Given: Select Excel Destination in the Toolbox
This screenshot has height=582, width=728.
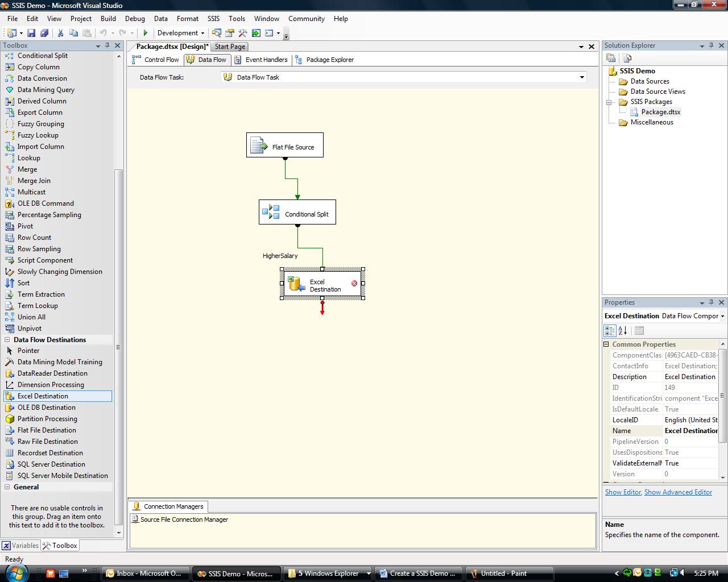Looking at the screenshot, I should click(43, 396).
